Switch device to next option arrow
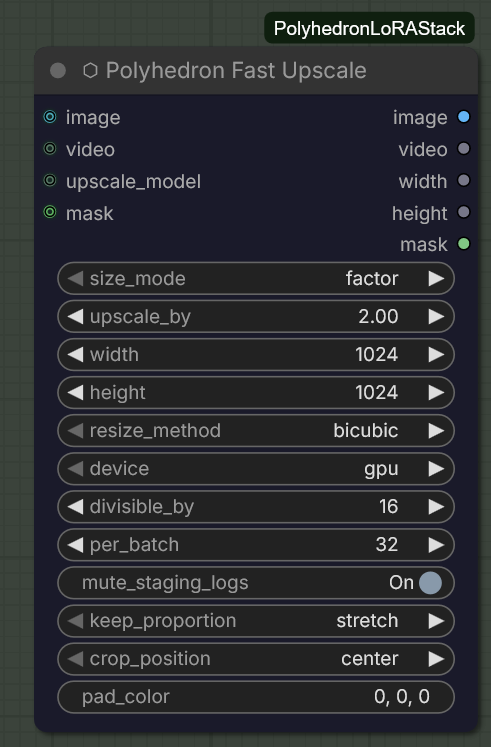Screen dimensions: 491x747 [436, 469]
